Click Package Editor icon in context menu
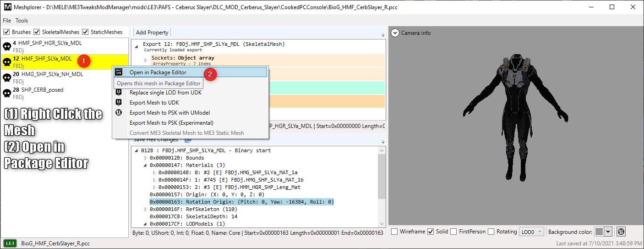The image size is (644, 249). (119, 72)
